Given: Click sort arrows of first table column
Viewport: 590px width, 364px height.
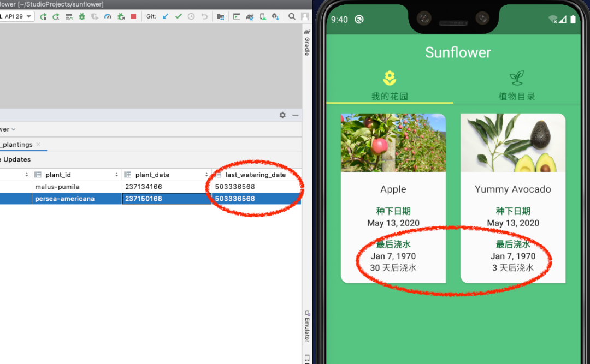Looking at the screenshot, I should coord(27,175).
